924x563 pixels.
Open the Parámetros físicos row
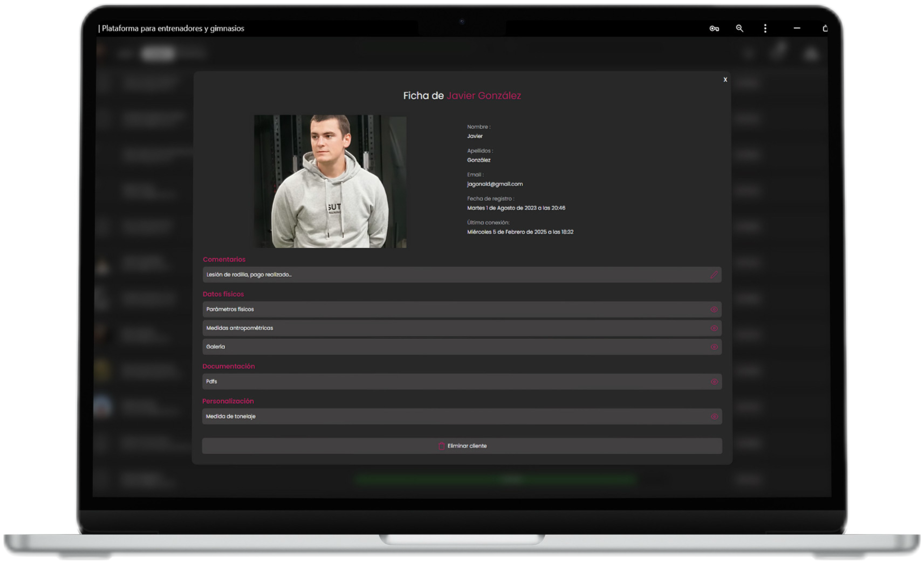(x=462, y=310)
